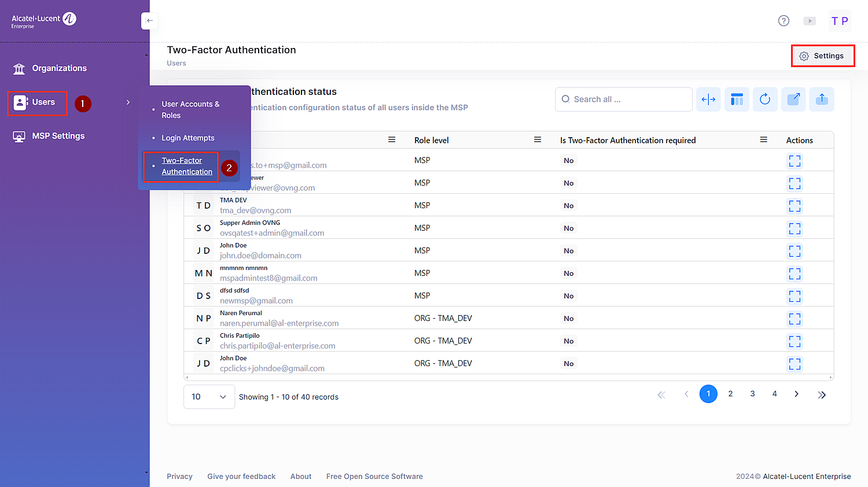
Task: Collapse the sidebar with the arrow button
Action: [149, 21]
